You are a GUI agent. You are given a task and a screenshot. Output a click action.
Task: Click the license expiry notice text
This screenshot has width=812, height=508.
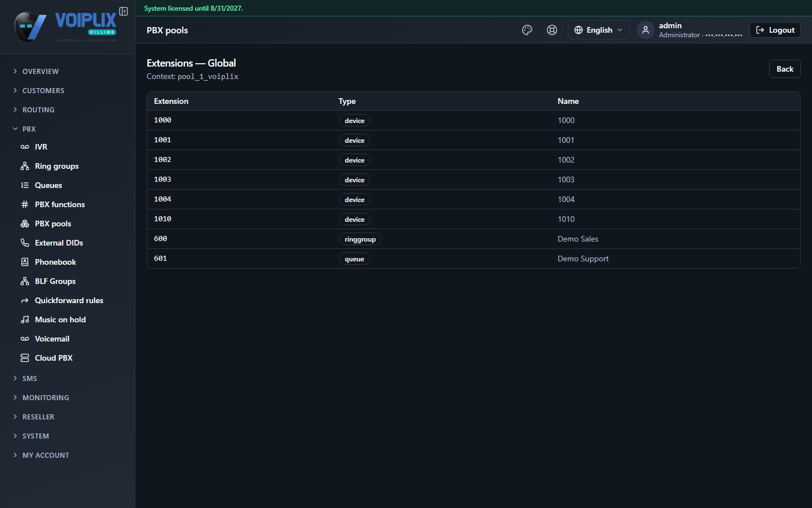pyautogui.click(x=193, y=8)
